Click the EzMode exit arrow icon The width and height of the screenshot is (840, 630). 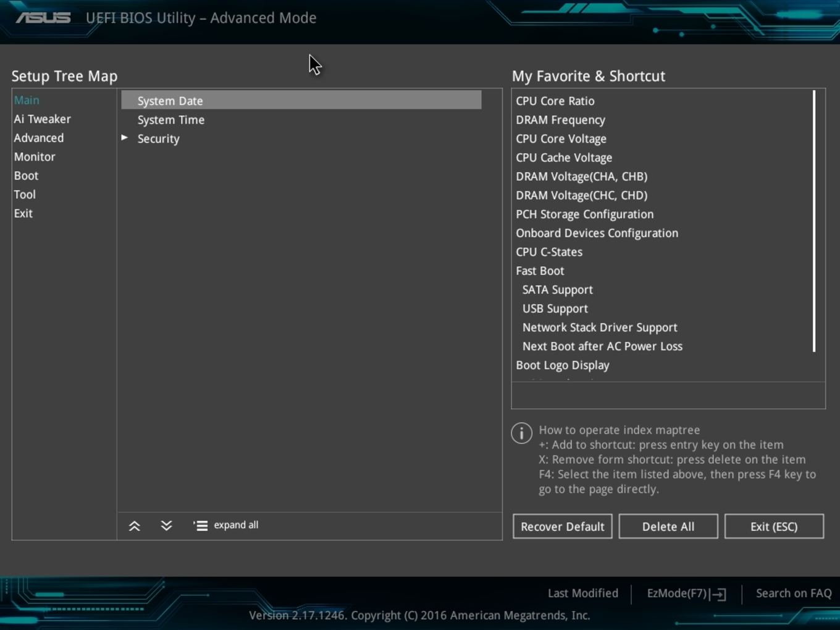[718, 594]
